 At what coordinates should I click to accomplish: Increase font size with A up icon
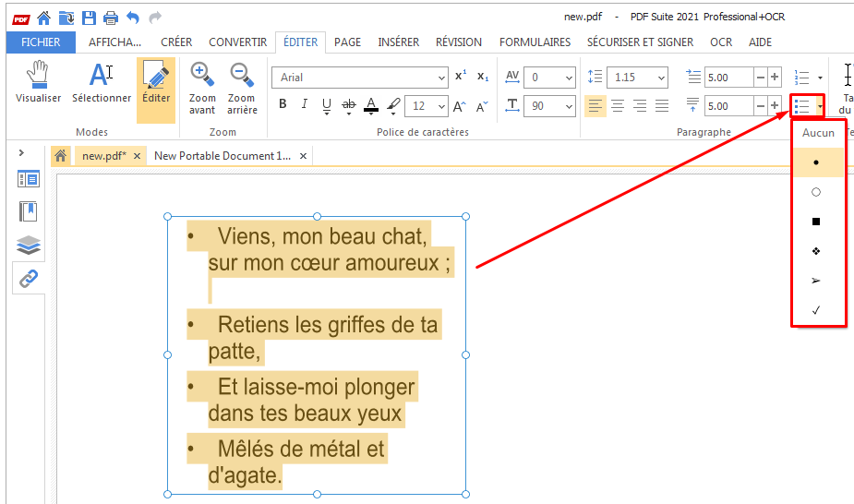pyautogui.click(x=459, y=107)
